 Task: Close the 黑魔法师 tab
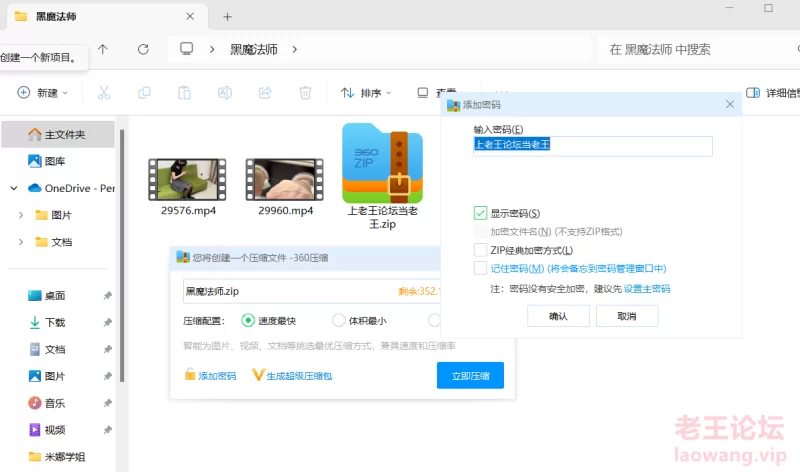tap(190, 16)
